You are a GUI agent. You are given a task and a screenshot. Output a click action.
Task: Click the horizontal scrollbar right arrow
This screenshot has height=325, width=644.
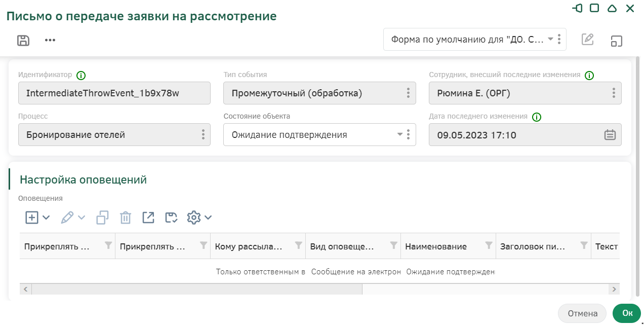pyautogui.click(x=614, y=289)
